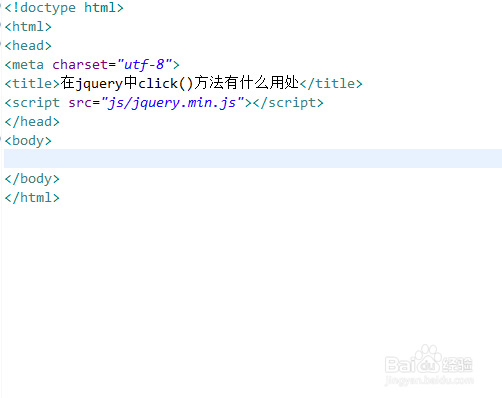Screen dimensions: 502x398
Task: Click the closing </script> tag
Action: [288, 103]
